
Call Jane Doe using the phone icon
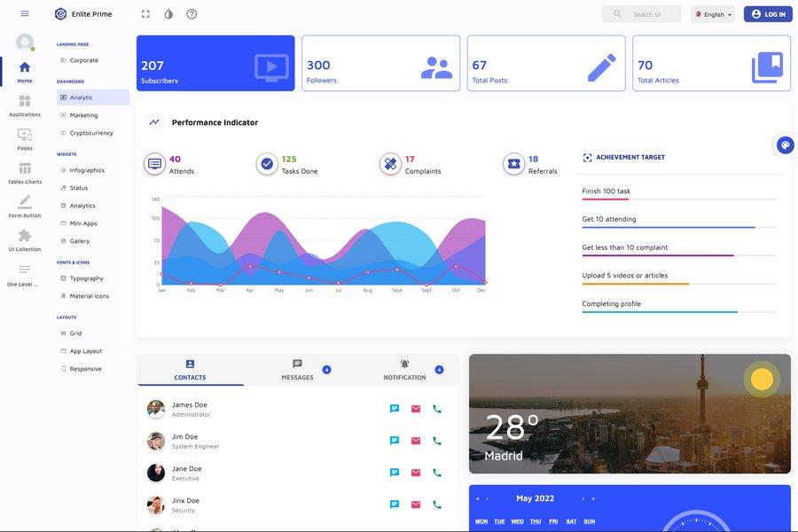(434, 471)
